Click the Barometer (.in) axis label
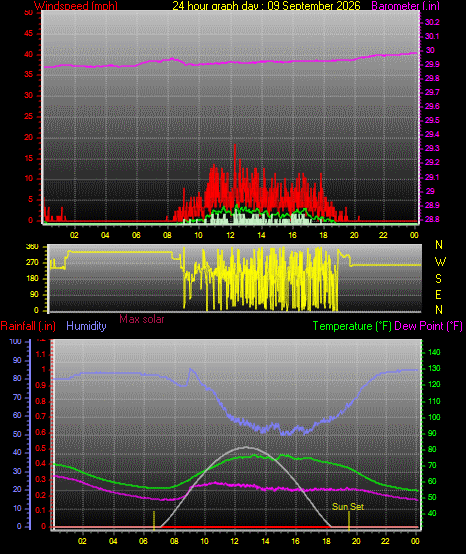466x554 pixels. point(406,5)
